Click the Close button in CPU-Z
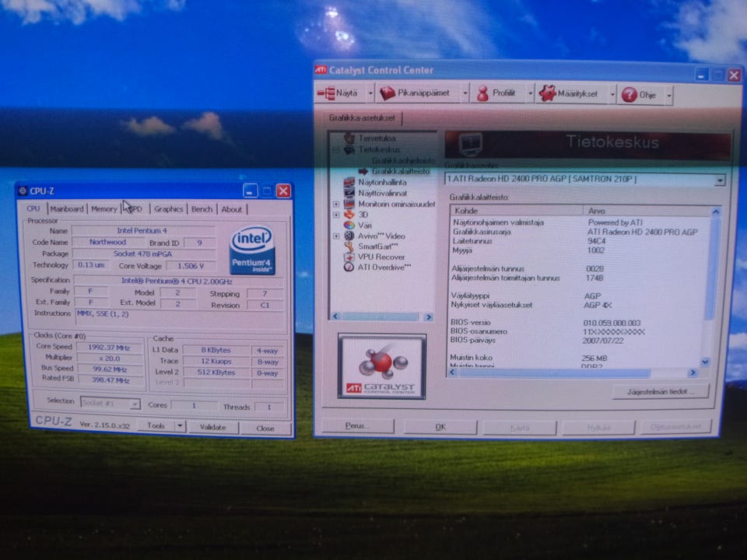Screen dimensions: 747x560 coord(265,428)
